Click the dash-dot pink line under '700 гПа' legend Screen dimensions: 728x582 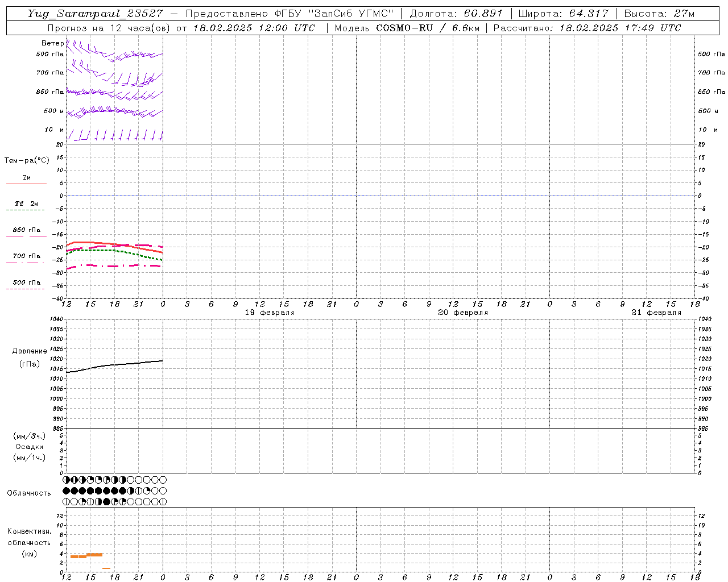coord(25,263)
